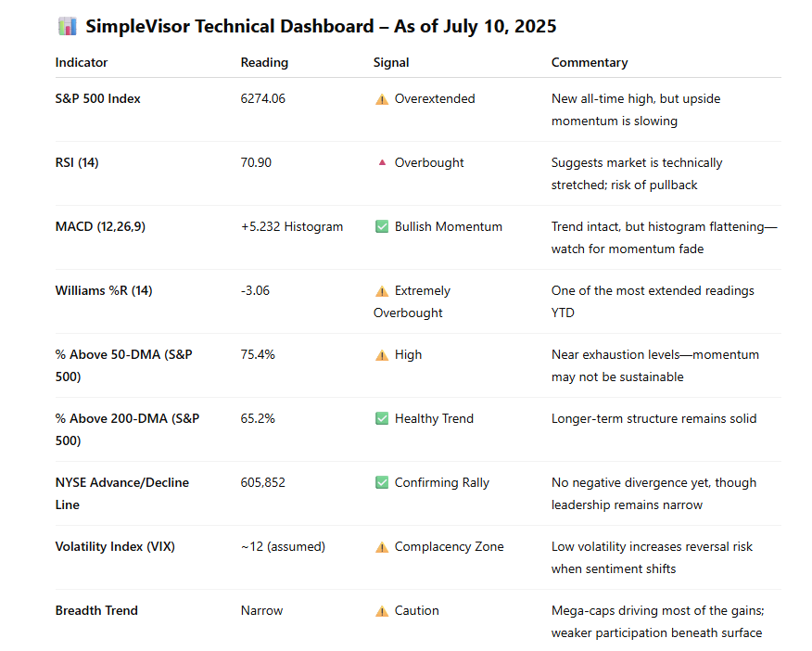Click the green check icon beside Bullish Momentum
The image size is (812, 651).
[x=382, y=226]
